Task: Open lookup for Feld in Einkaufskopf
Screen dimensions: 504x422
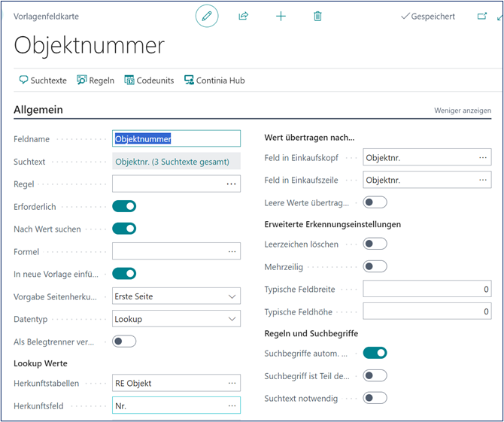Action: tap(482, 157)
